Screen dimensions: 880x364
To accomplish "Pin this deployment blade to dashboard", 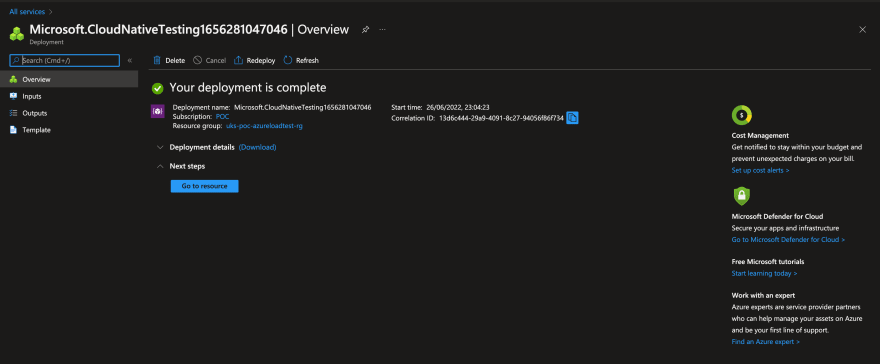I will point(365,30).
